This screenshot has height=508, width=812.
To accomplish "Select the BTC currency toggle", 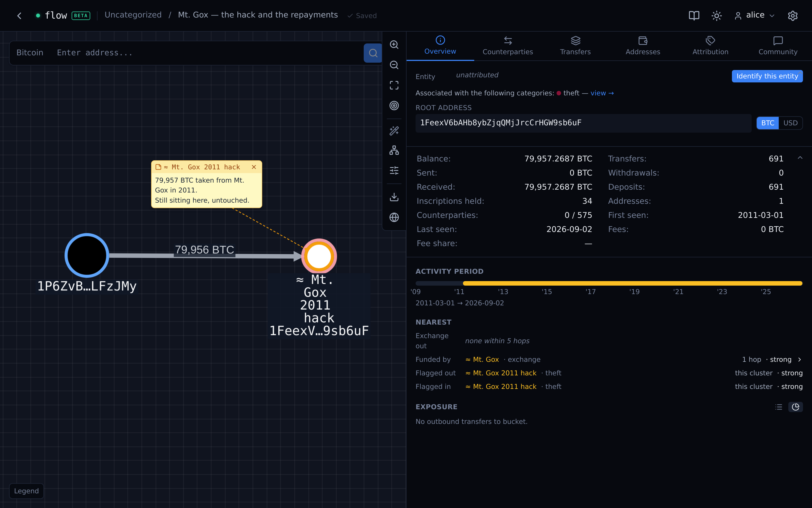I will click(x=767, y=123).
